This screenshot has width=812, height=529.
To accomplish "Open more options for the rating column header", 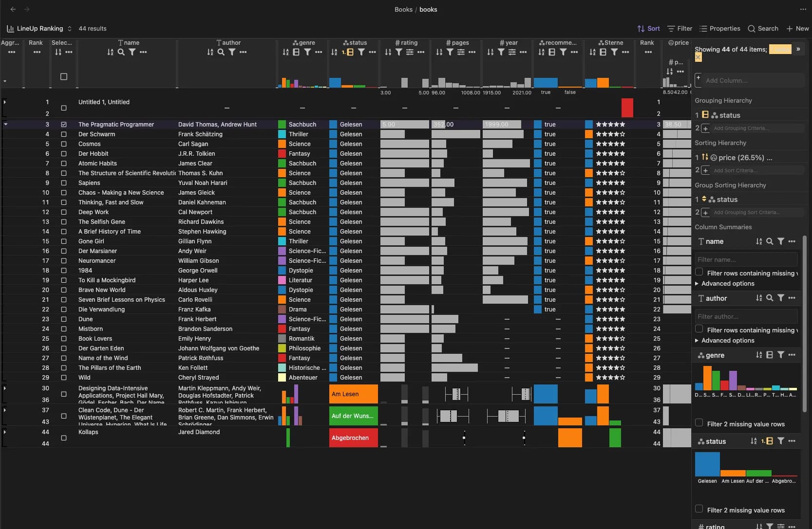I will coord(421,52).
